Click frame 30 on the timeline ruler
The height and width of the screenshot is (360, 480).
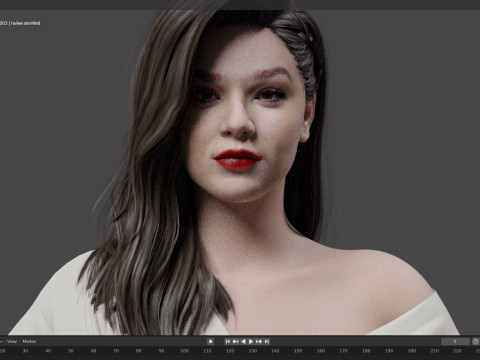pyautogui.click(x=25, y=351)
